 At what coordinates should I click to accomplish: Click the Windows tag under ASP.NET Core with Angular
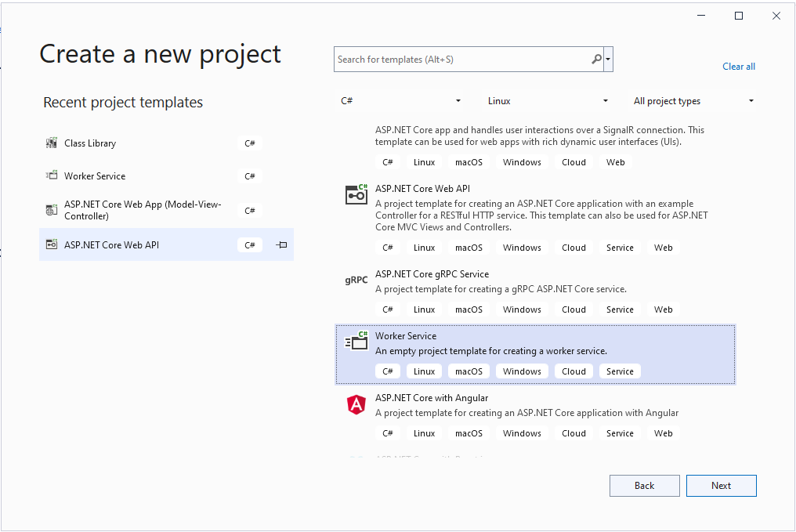click(522, 433)
